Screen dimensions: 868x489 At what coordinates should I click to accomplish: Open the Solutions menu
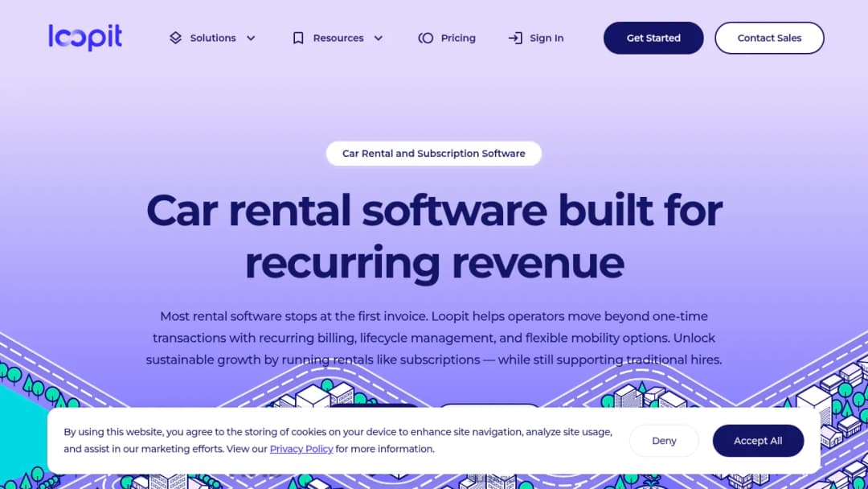pyautogui.click(x=212, y=38)
